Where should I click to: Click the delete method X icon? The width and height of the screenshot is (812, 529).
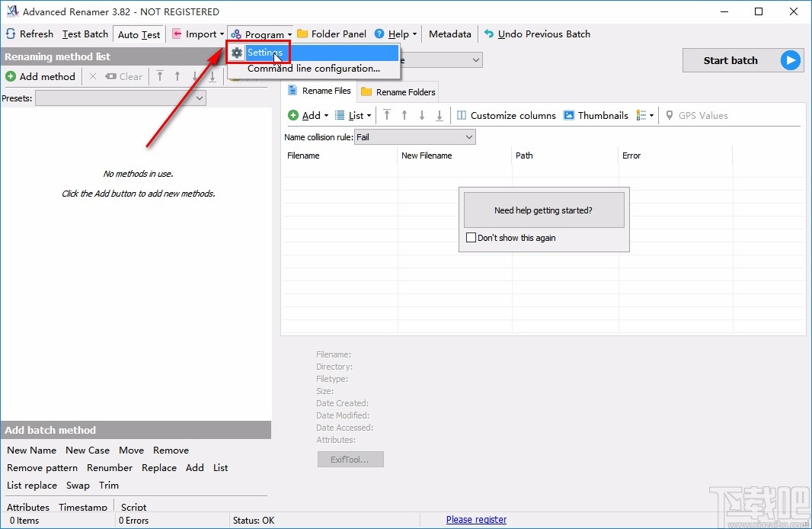(x=93, y=77)
